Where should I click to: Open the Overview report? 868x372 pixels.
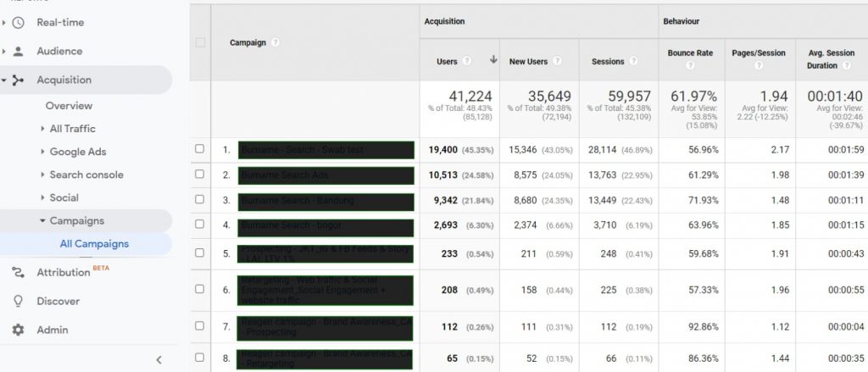(70, 106)
